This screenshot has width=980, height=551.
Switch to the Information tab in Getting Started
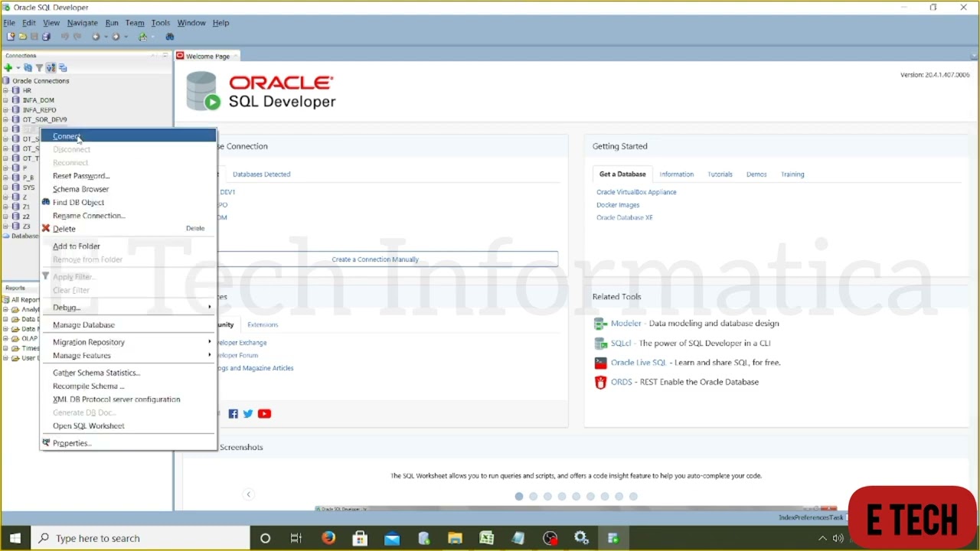[677, 174]
